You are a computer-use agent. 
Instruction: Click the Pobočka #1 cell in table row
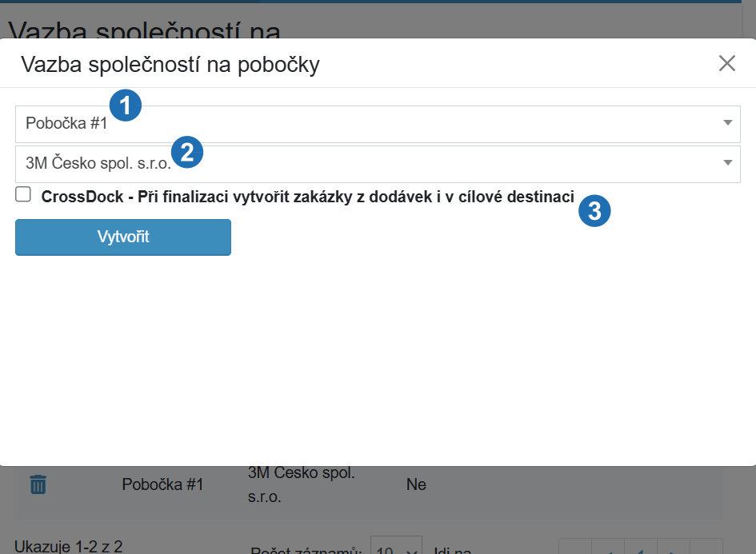click(162, 484)
